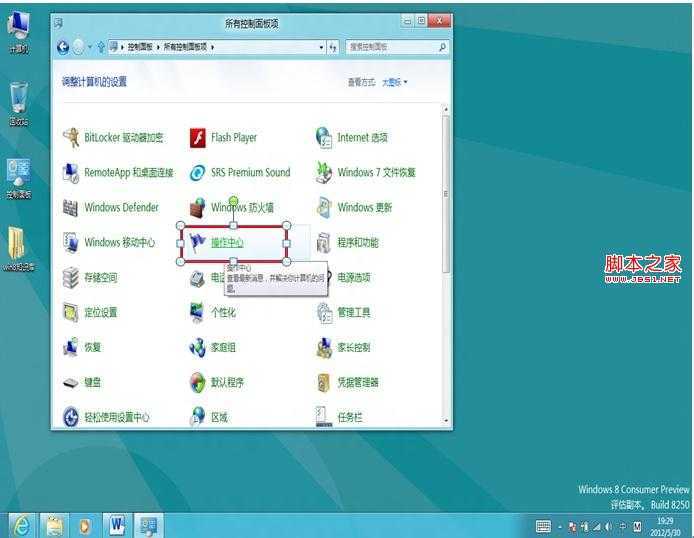Open Computer desktop shortcut
694x538 pixels.
19,32
